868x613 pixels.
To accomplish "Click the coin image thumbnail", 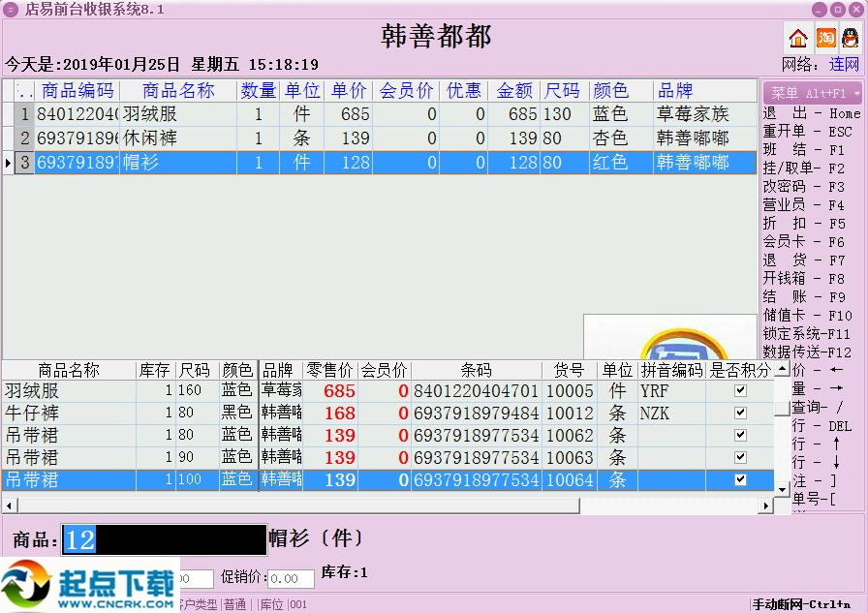I will (x=670, y=337).
